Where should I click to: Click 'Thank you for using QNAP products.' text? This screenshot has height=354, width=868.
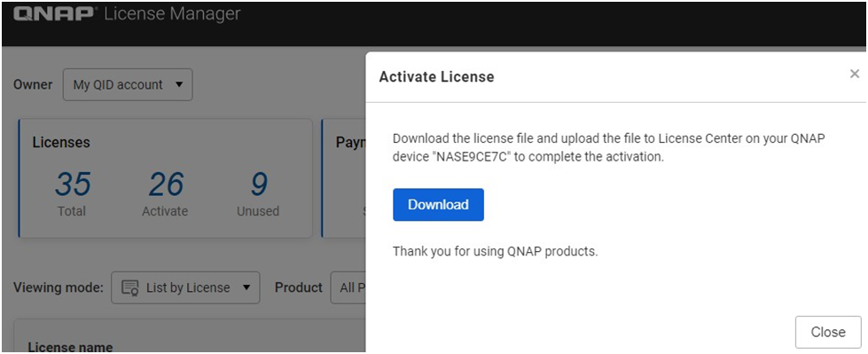point(496,251)
